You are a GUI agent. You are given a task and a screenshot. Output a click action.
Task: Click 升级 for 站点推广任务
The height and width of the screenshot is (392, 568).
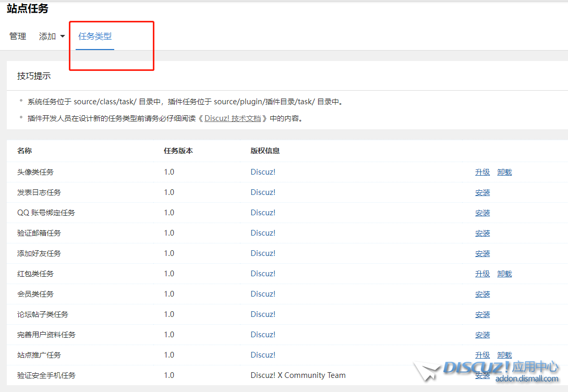482,354
